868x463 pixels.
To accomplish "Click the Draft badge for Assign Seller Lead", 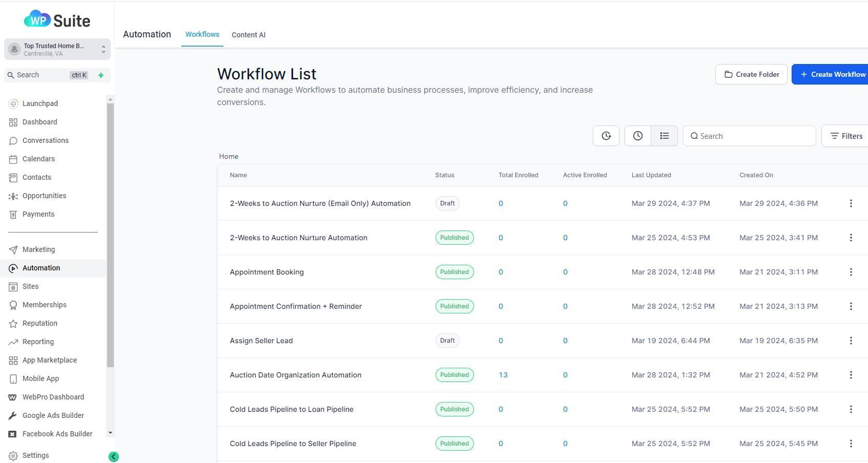I will click(447, 341).
